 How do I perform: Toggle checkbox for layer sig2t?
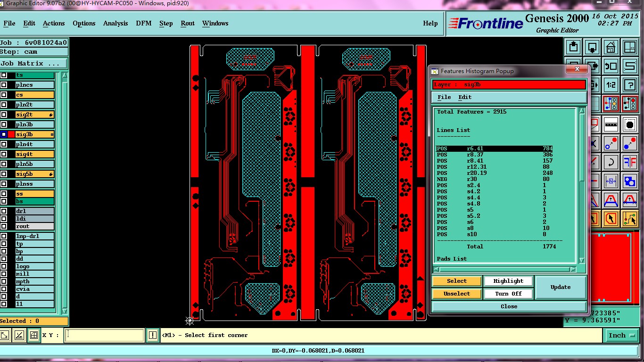point(4,115)
